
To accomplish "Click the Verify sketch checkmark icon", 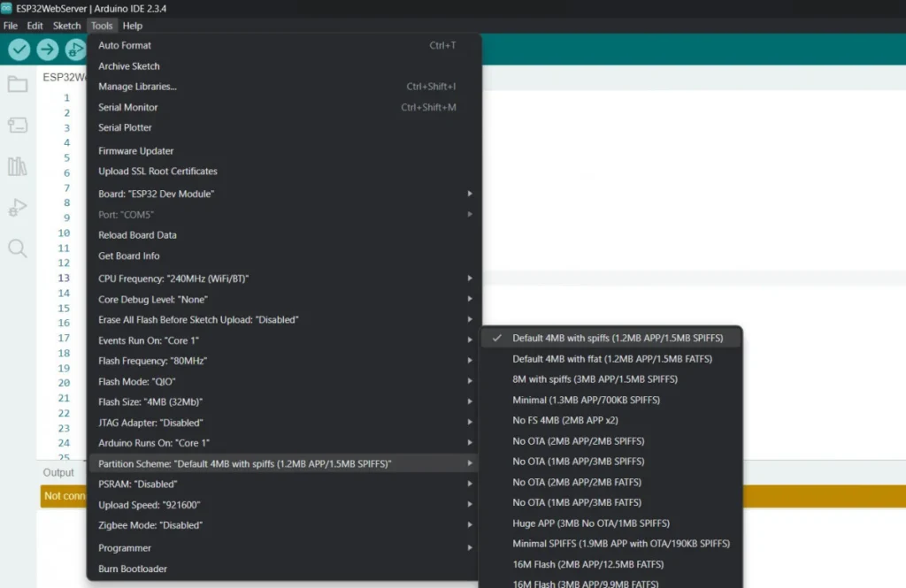I will click(x=19, y=50).
